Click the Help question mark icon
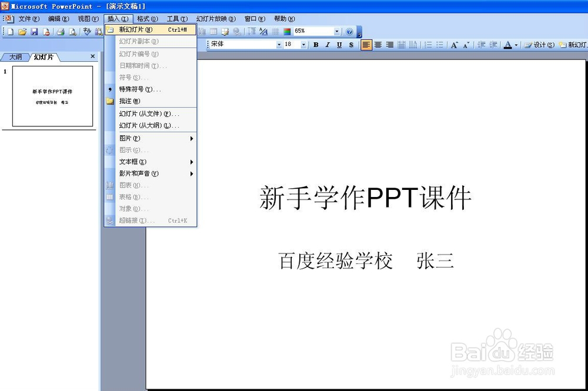The height and width of the screenshot is (391, 588). (x=350, y=31)
